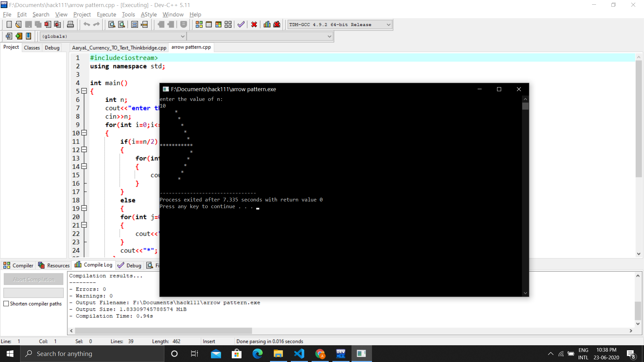Click the Compile & Run toolbar icon

[218, 24]
